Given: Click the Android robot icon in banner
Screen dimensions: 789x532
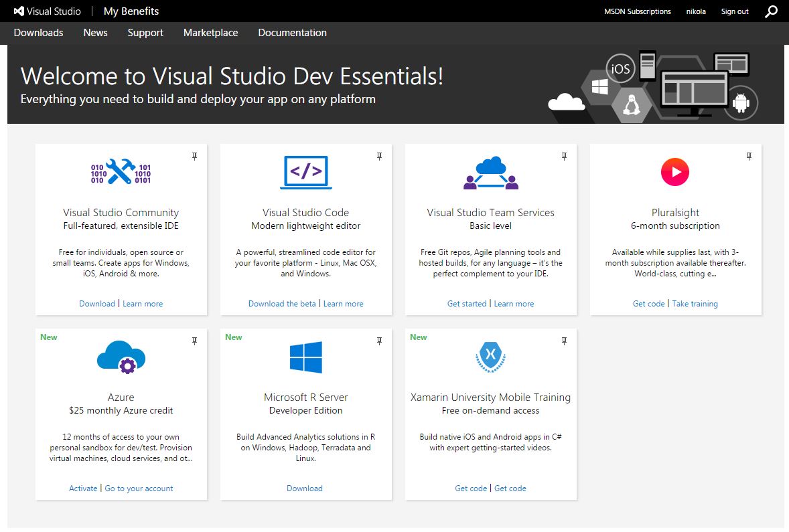Looking at the screenshot, I should pos(741,102).
